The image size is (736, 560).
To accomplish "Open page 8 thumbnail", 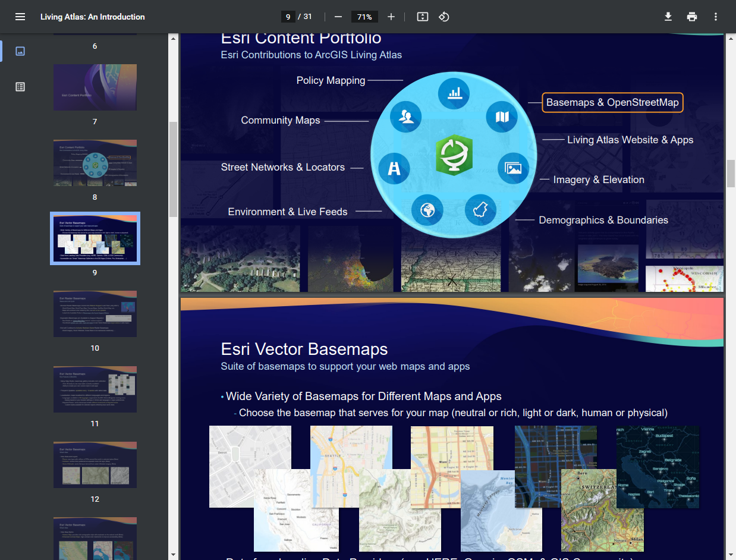I will point(95,163).
